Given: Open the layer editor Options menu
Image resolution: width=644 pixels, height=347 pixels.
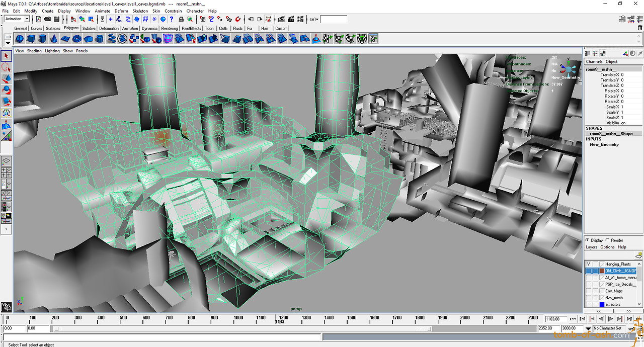Looking at the screenshot, I should [607, 247].
